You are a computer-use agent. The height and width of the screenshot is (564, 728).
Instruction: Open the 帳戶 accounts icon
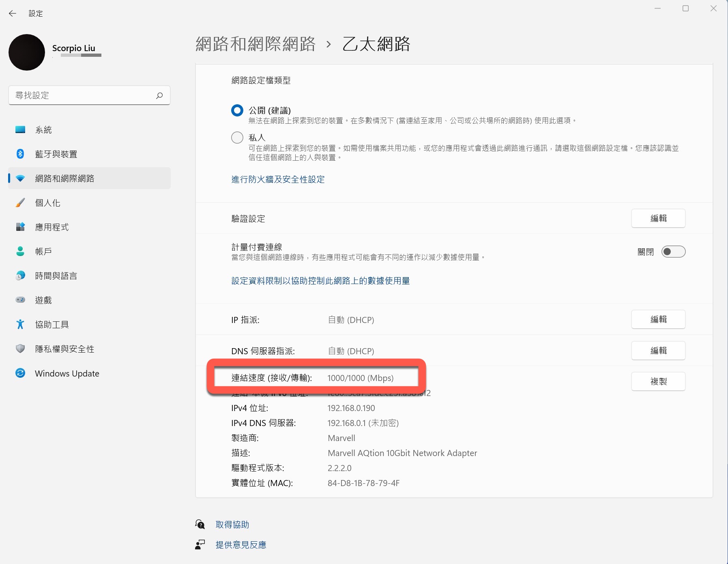pyautogui.click(x=20, y=251)
